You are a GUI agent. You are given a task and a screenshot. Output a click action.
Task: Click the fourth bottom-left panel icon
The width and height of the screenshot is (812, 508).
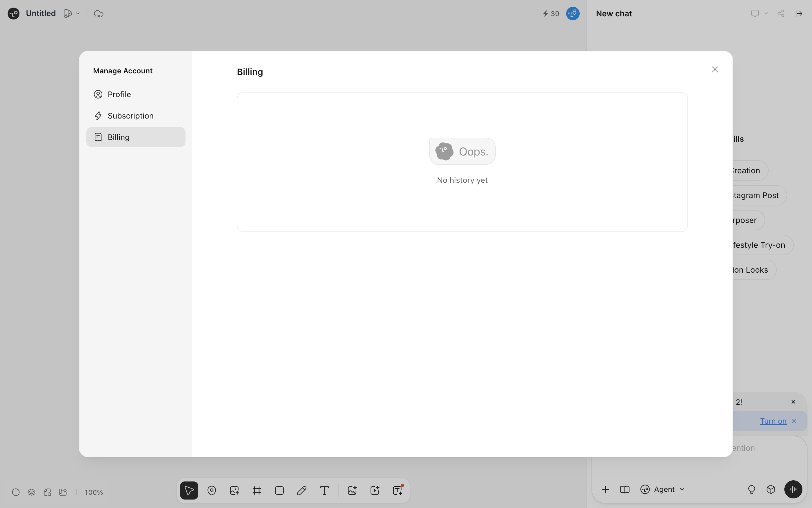coord(63,492)
